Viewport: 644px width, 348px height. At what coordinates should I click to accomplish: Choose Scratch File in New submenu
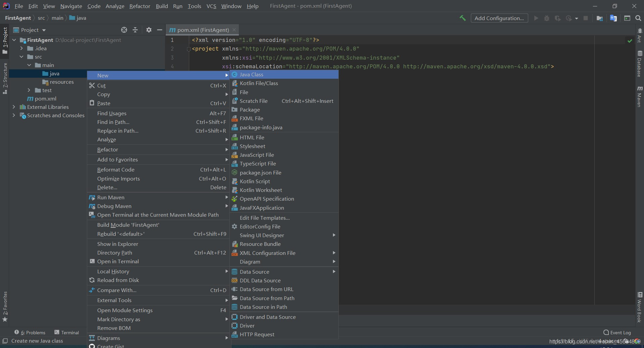click(284, 101)
